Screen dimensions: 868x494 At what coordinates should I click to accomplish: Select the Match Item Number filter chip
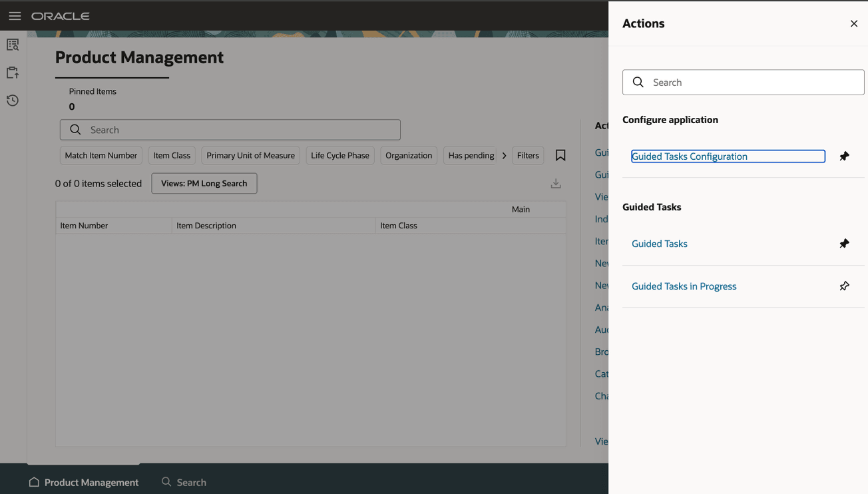click(101, 156)
